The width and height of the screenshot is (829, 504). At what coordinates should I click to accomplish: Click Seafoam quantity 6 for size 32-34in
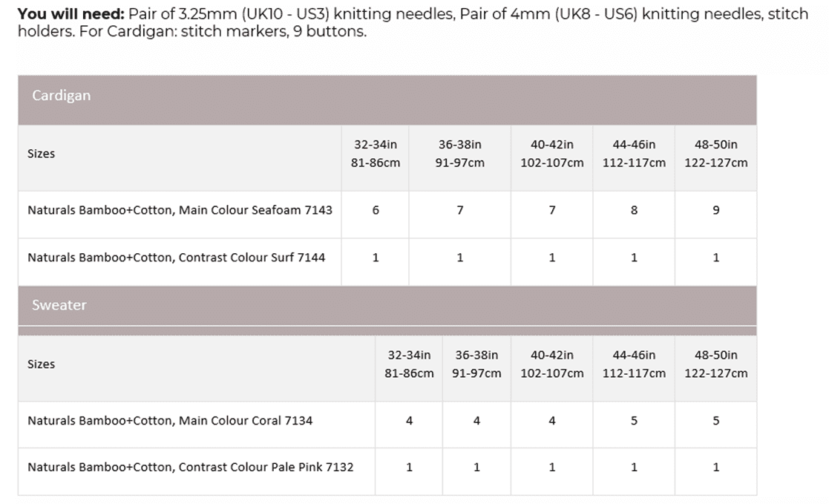[376, 210]
